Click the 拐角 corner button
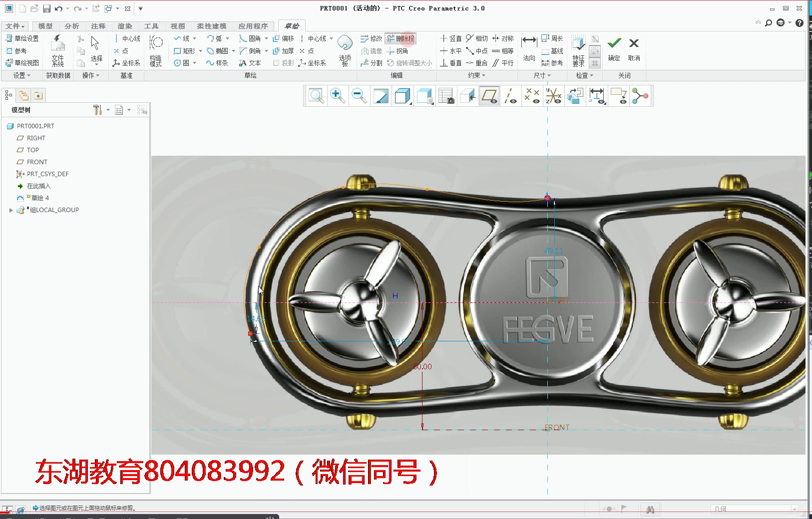Image resolution: width=812 pixels, height=519 pixels. click(398, 51)
